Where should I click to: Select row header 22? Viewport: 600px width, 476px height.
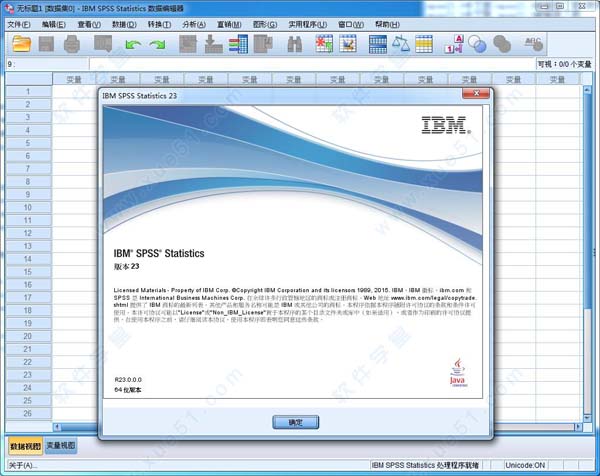point(28,362)
